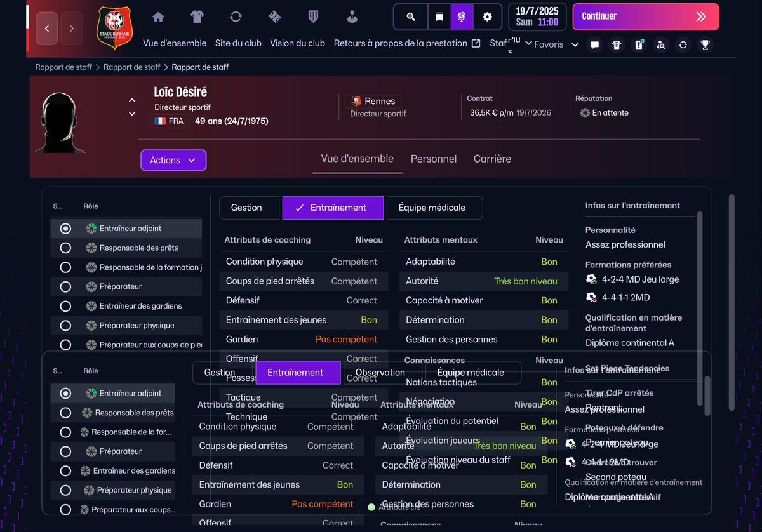
Task: Select the Responsable de la formation j radio
Action: click(65, 267)
